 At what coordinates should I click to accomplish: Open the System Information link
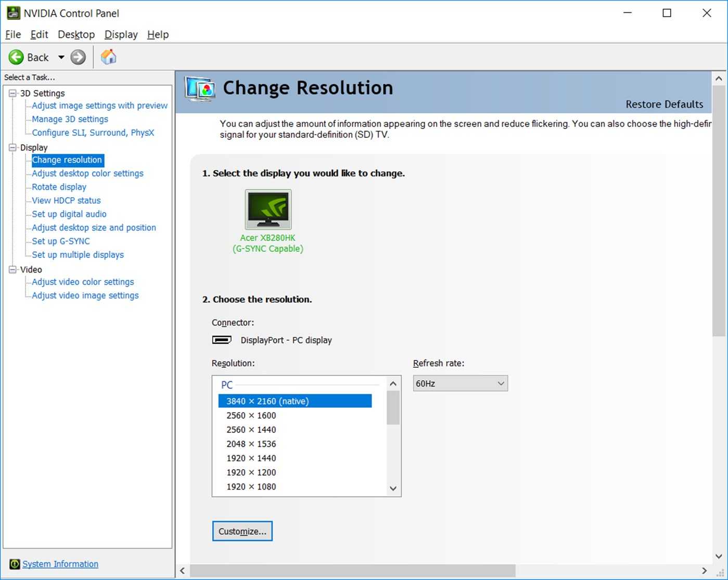click(x=60, y=564)
